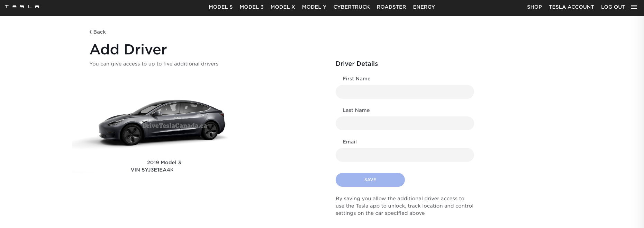
Task: Click the Last Name input field
Action: 405,123
